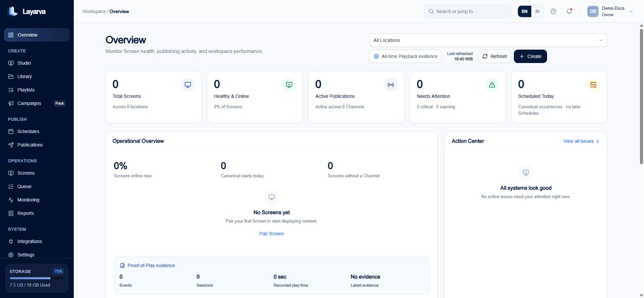Screen dimensions: 644x298
Task: Click the page vertical scrollbar
Action: tap(641, 97)
